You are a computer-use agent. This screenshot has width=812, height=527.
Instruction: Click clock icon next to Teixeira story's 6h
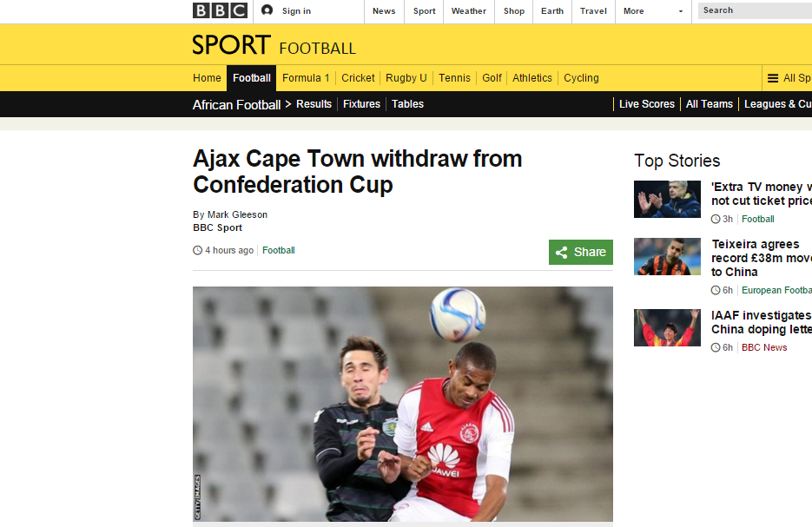[x=715, y=291]
